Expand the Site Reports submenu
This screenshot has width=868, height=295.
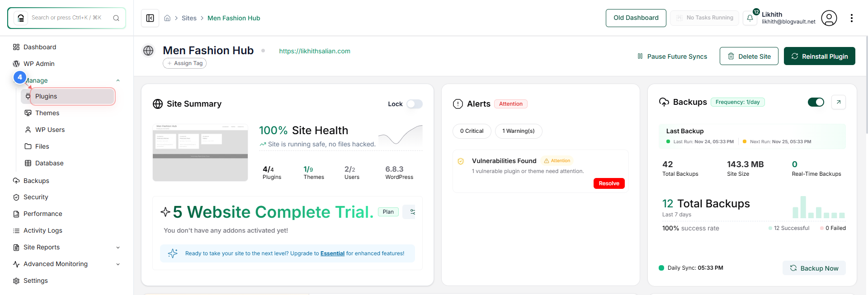(118, 248)
